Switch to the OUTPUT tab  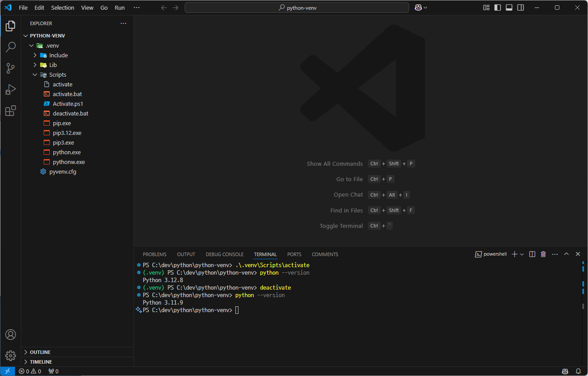tap(186, 254)
